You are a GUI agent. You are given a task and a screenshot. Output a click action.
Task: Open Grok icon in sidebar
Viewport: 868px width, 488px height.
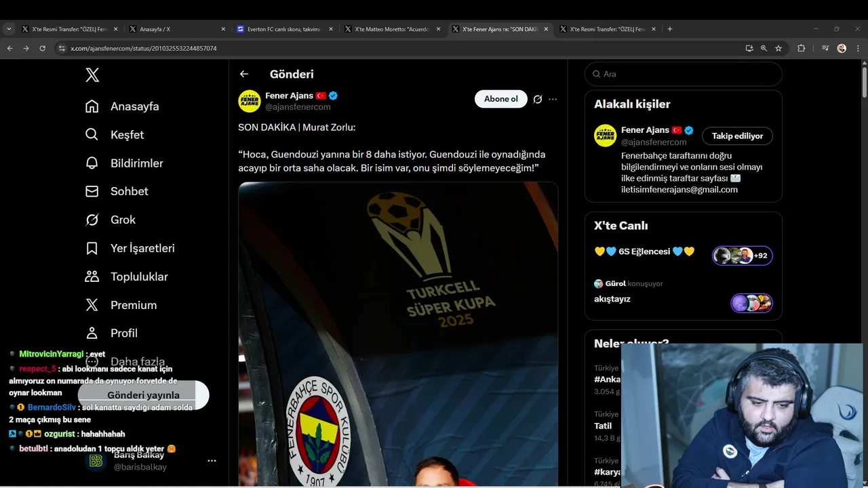[x=92, y=220]
